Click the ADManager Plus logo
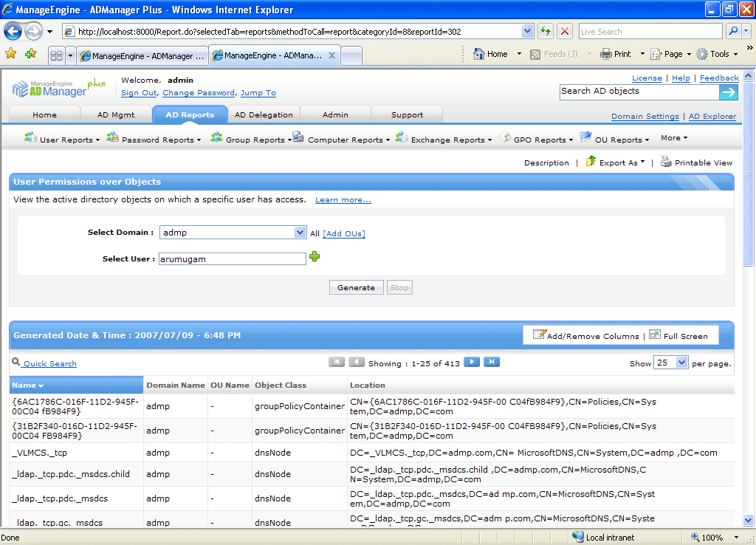The width and height of the screenshot is (756, 545). (58, 88)
